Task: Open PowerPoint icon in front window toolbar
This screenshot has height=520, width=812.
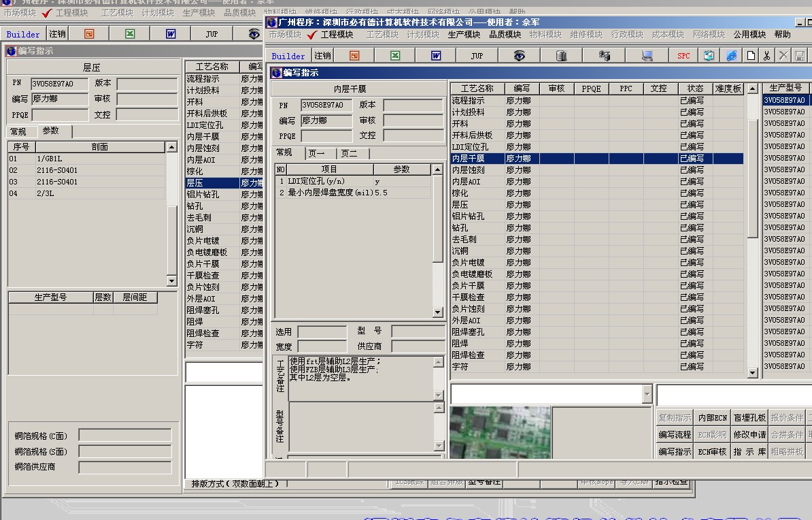Action: pyautogui.click(x=354, y=56)
